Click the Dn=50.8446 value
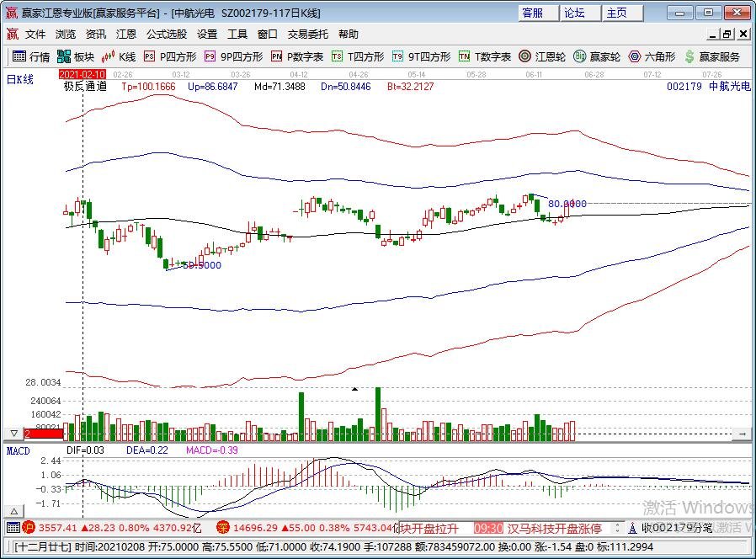The width and height of the screenshot is (756, 559). [x=346, y=87]
